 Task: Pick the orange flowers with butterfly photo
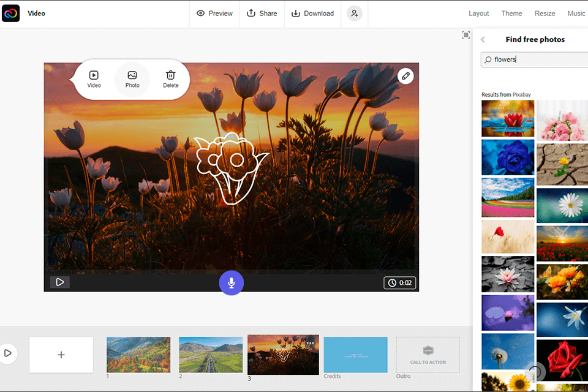point(562,282)
